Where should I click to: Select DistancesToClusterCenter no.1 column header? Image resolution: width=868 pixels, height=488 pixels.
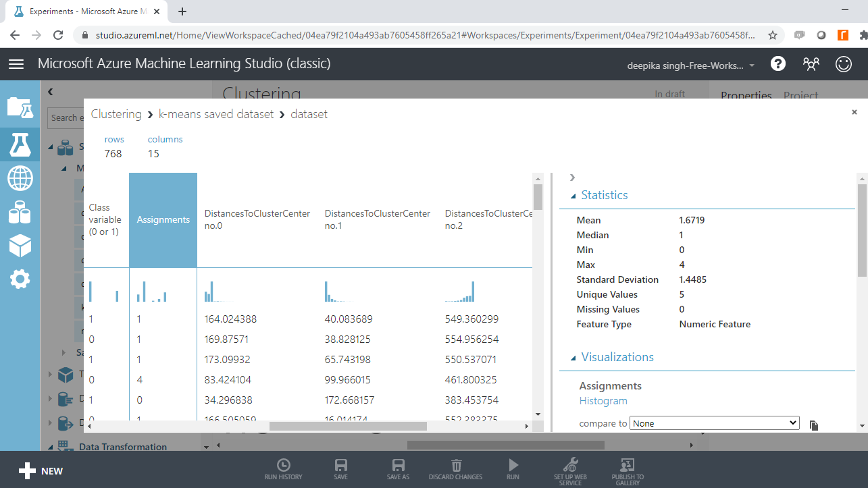(x=378, y=219)
